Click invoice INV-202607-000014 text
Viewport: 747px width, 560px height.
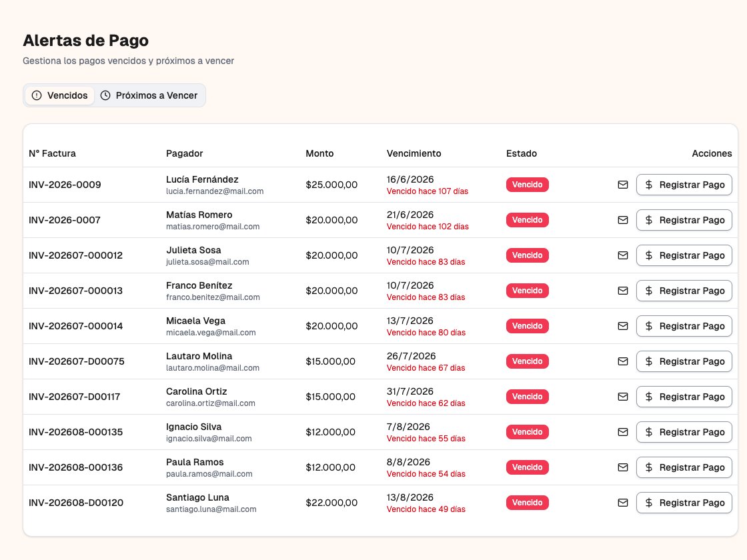tap(76, 326)
